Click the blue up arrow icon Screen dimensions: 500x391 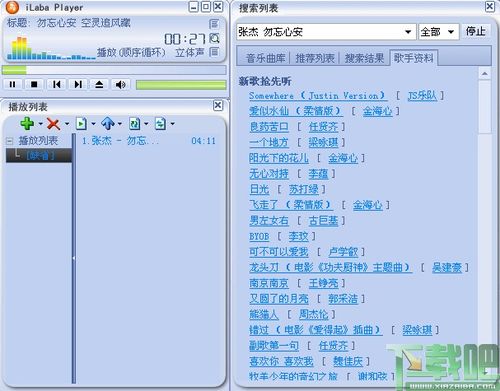click(108, 124)
